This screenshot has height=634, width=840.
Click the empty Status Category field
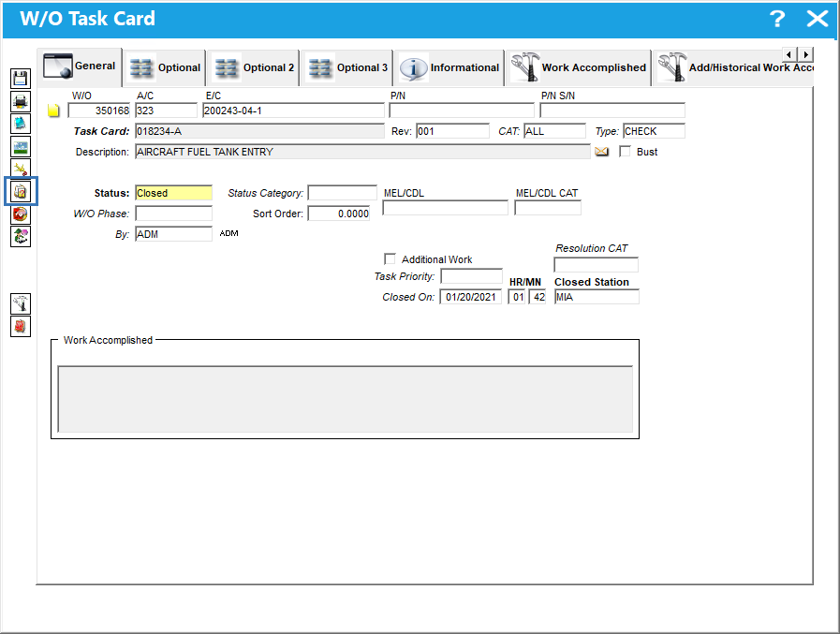point(343,193)
